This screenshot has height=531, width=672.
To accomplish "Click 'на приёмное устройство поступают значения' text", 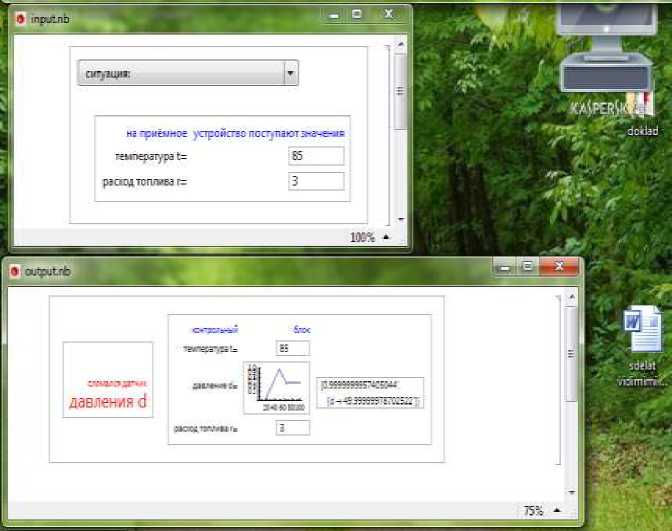I will pyautogui.click(x=235, y=133).
